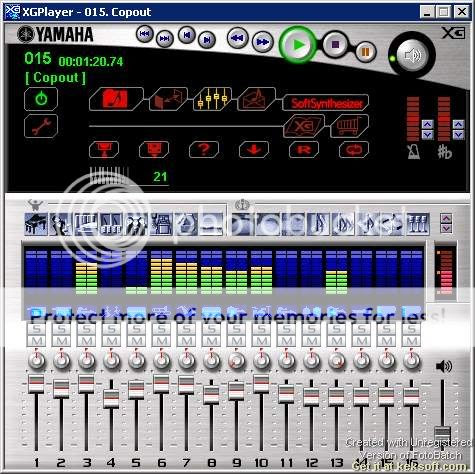475x474 pixels.
Task: Click the red shopping cart icon
Action: coord(349,126)
